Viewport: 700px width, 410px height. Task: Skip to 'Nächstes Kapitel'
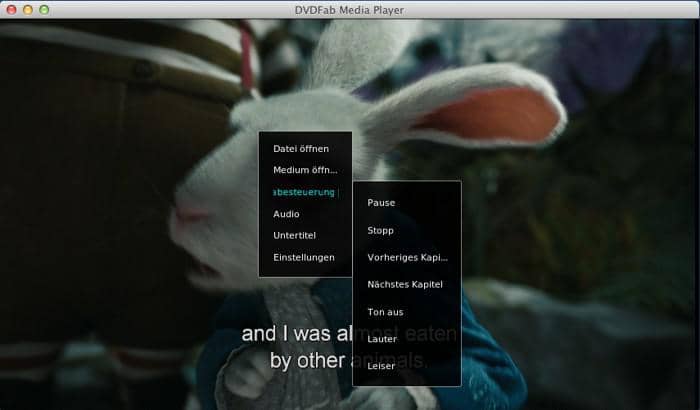click(405, 285)
